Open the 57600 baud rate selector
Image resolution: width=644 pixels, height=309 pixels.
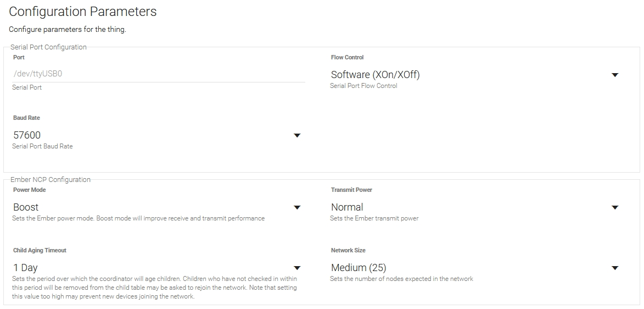(x=27, y=135)
